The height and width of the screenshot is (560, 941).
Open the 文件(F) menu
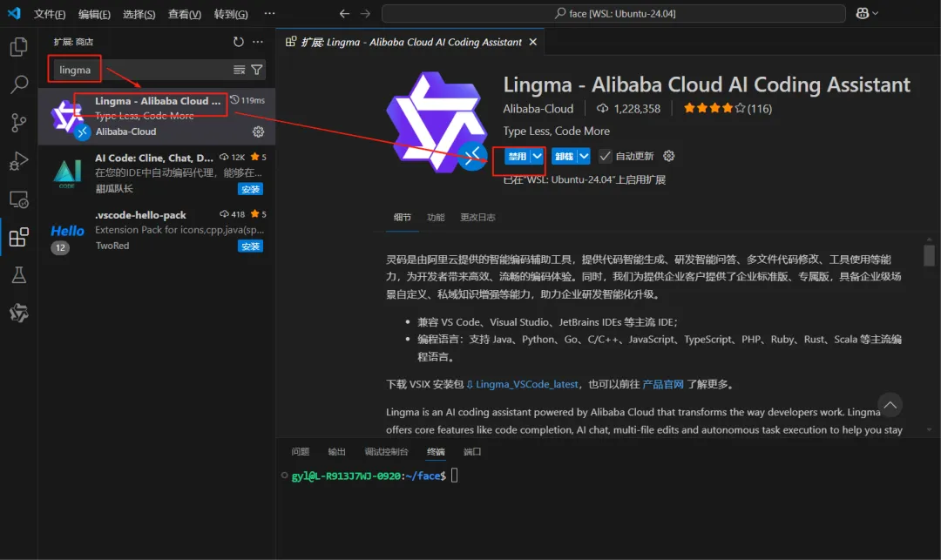coord(49,14)
